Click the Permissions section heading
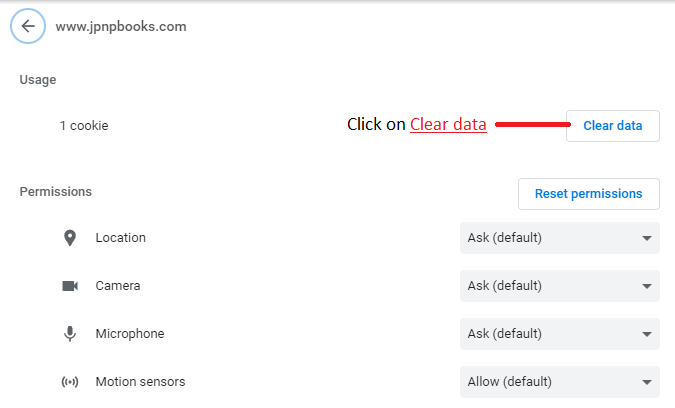Screen dimensions: 675x408 56,192
